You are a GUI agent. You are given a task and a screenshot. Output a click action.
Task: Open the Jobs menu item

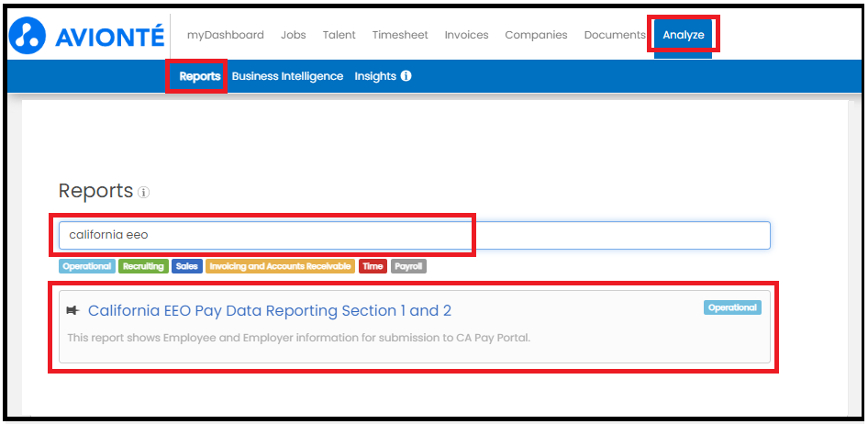[294, 35]
